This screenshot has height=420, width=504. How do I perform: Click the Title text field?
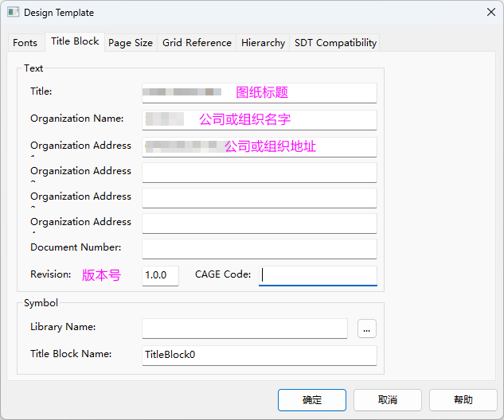pyautogui.click(x=260, y=93)
